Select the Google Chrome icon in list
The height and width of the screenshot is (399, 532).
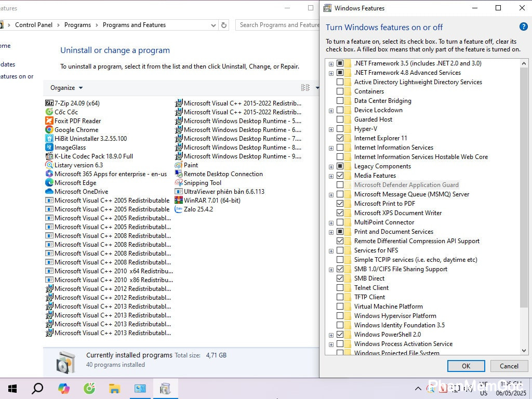pyautogui.click(x=49, y=130)
